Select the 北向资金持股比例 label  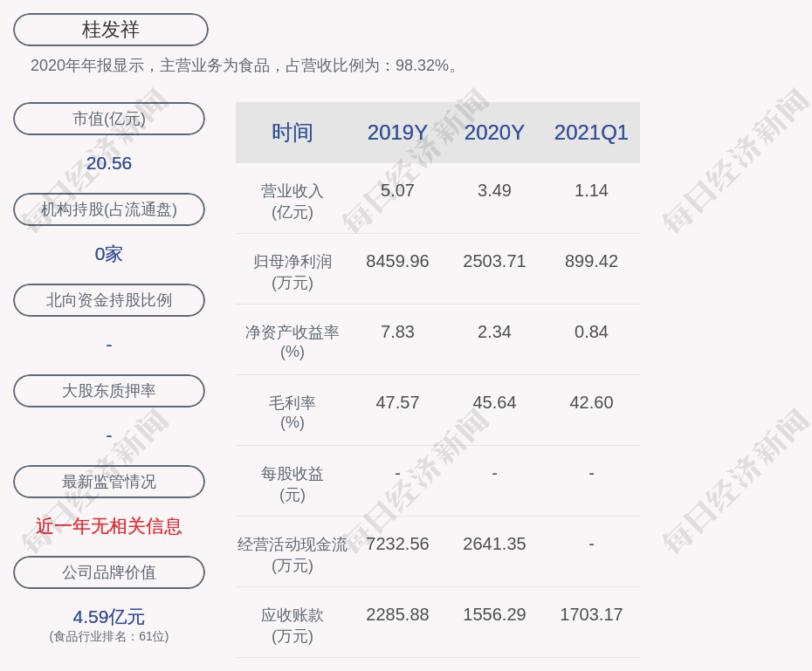click(x=109, y=300)
